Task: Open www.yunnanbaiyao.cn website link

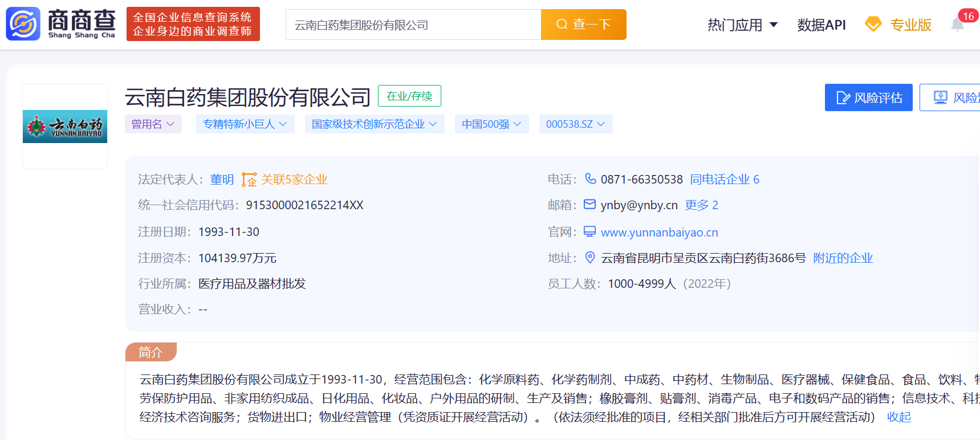Action: click(x=660, y=232)
